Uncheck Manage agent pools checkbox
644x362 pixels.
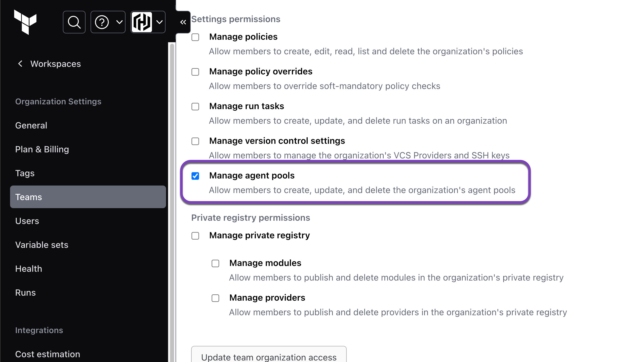click(x=195, y=176)
